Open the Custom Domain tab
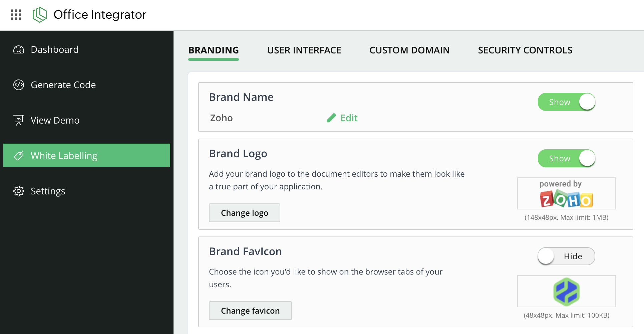The image size is (644, 334). 409,50
